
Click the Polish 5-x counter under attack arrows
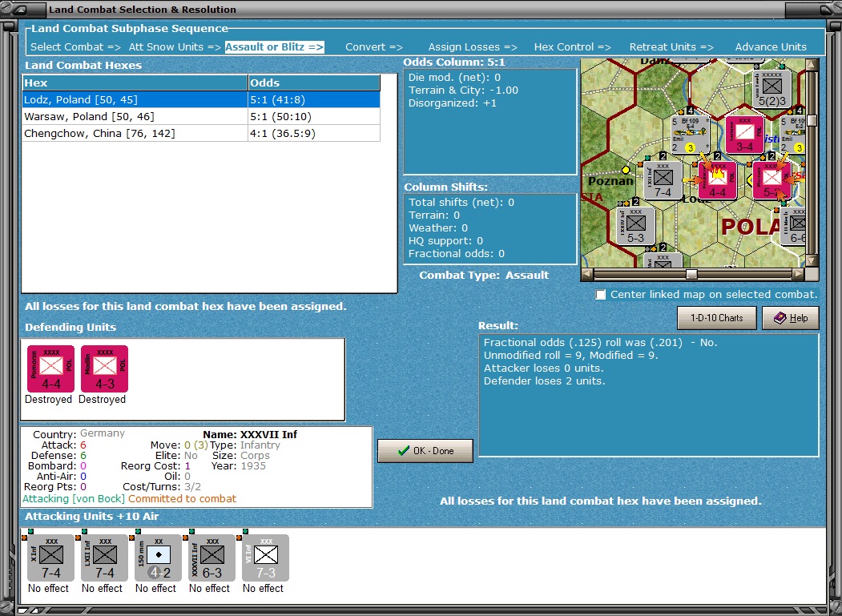click(x=771, y=180)
